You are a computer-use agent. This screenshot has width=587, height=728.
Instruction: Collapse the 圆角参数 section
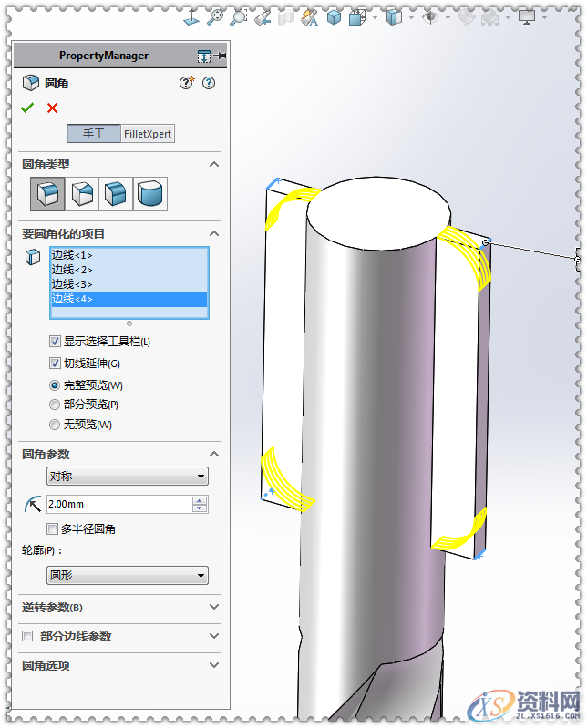pos(214,454)
